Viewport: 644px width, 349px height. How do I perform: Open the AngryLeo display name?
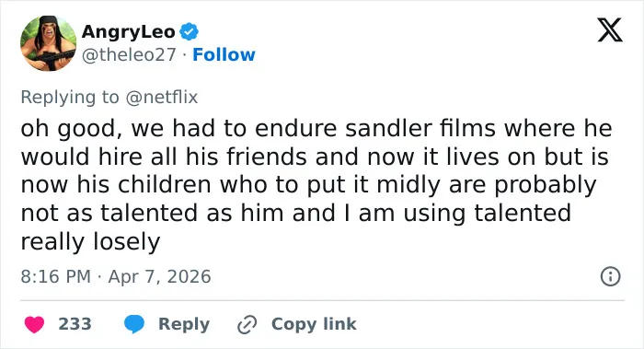129,31
